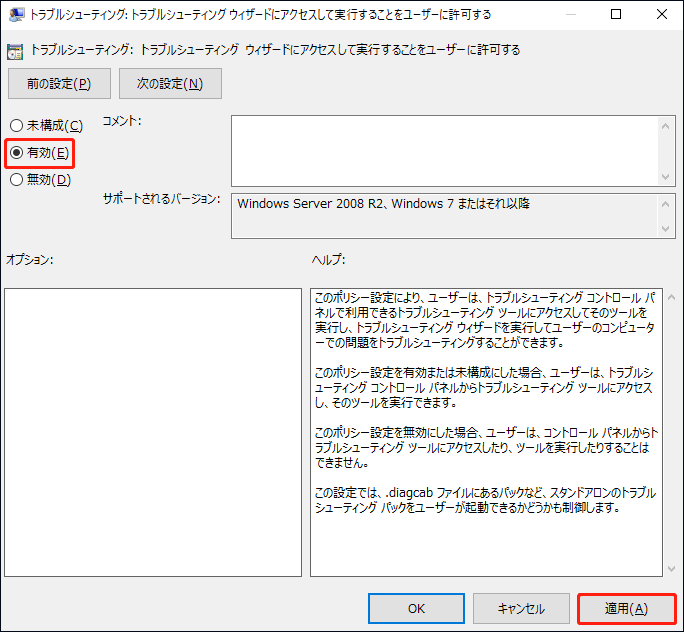Maximize the policy dialog window
The width and height of the screenshot is (684, 632).
pyautogui.click(x=616, y=14)
